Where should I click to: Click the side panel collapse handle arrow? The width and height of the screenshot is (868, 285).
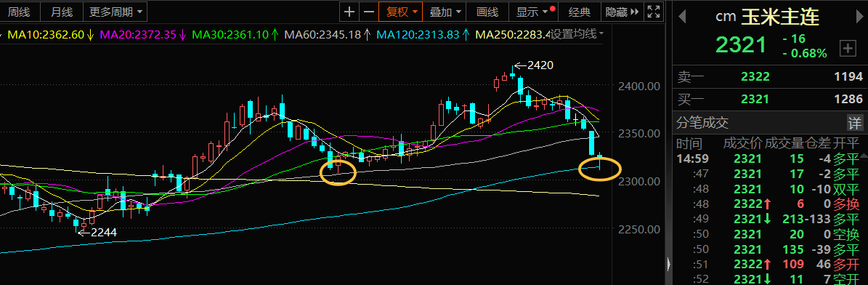[669, 263]
